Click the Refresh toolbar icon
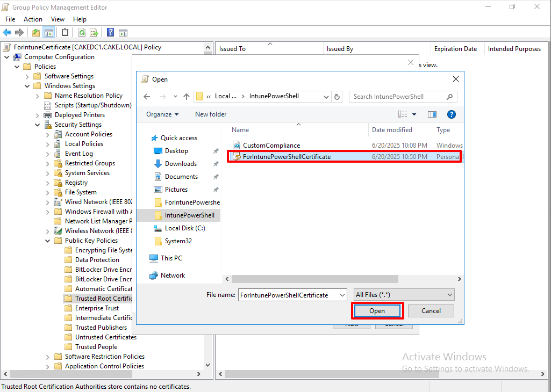Screen dimensions: 551x392 (82, 33)
